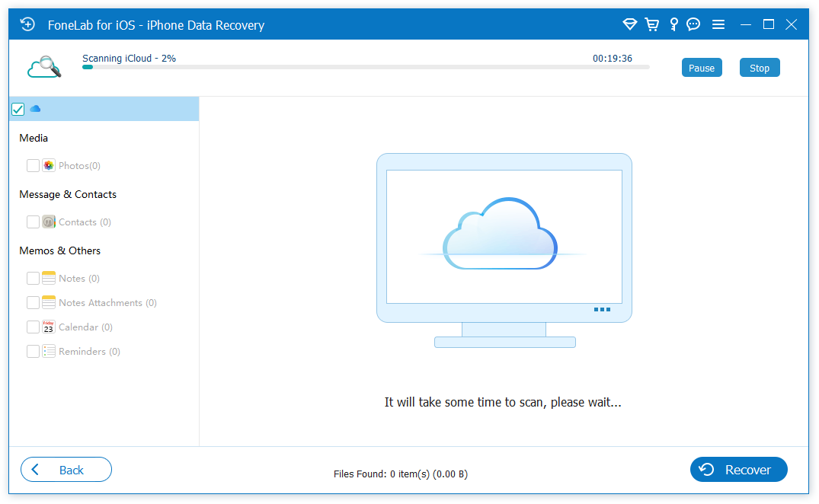The height and width of the screenshot is (504, 819).
Task: Minimize the FoneLab window
Action: (746, 24)
